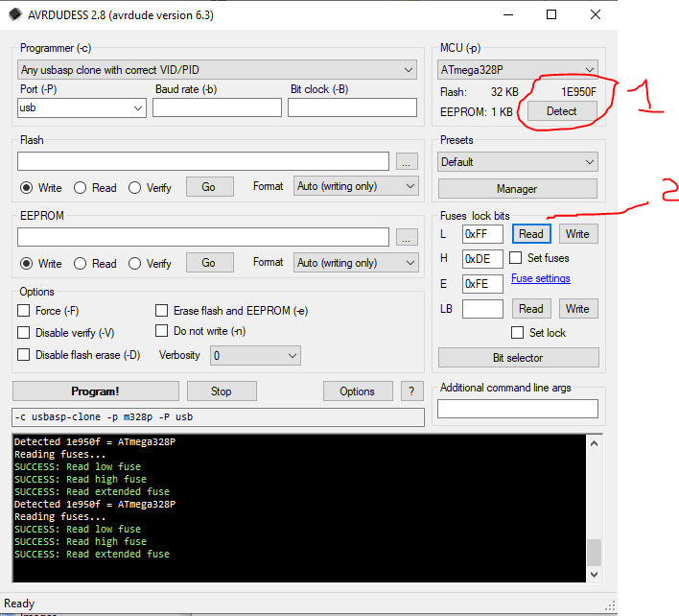The width and height of the screenshot is (679, 616).
Task: Toggle Erase flash and EEPROM option
Action: coord(161,311)
